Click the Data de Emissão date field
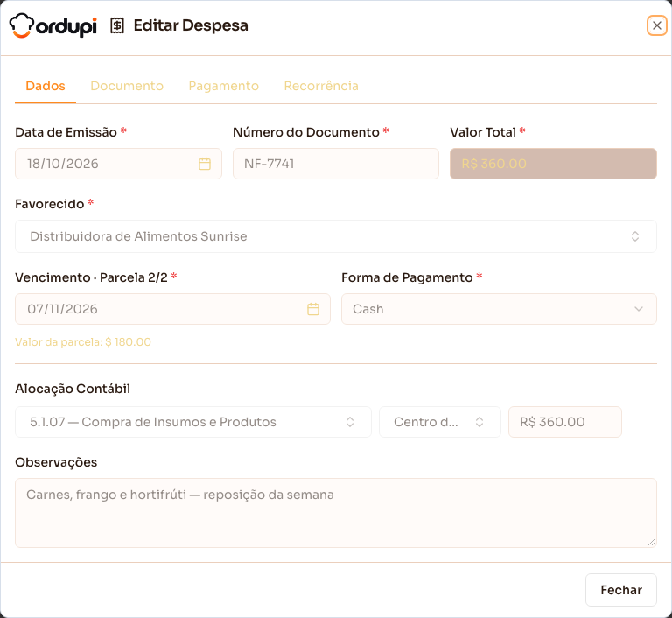 [118, 164]
